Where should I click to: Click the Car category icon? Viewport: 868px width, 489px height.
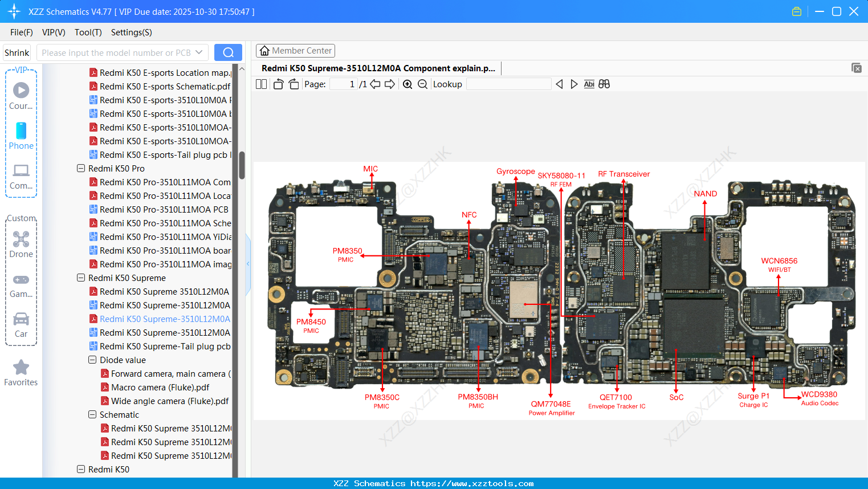click(x=21, y=324)
